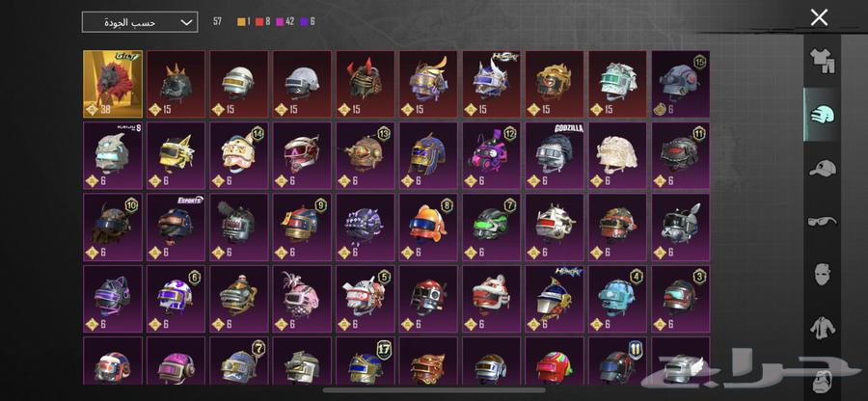This screenshot has height=401, width=868.
Task: Open the jacket category in sidebar
Action: point(823,328)
